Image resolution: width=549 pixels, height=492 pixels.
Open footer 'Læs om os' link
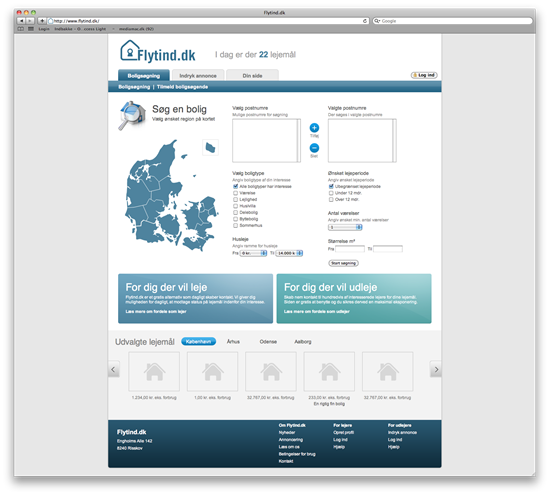coord(289,447)
